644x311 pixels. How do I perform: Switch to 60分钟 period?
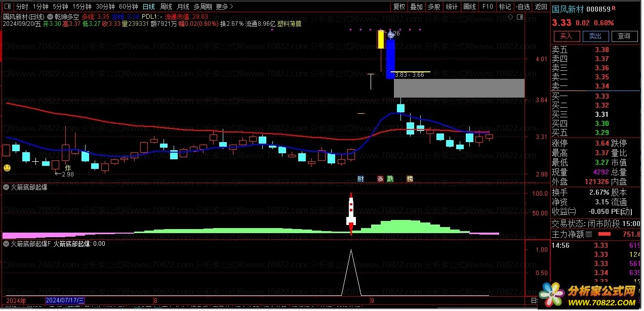[128, 7]
